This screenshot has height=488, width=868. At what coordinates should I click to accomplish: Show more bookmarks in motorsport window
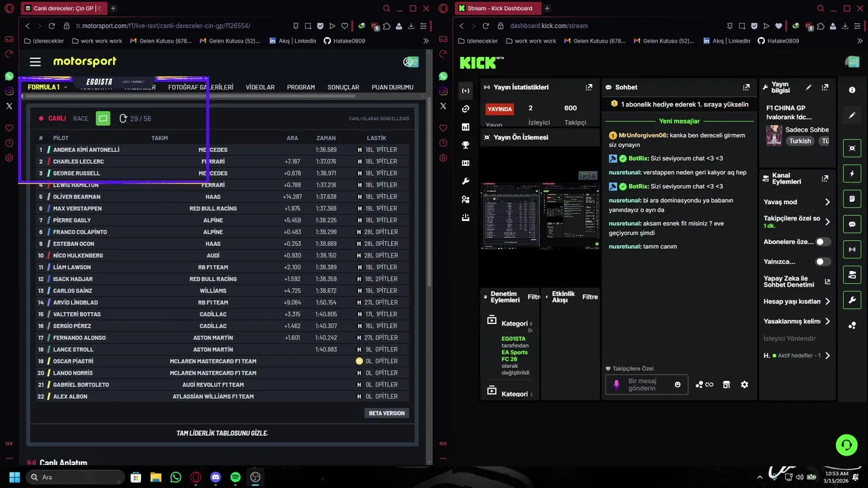(x=426, y=41)
